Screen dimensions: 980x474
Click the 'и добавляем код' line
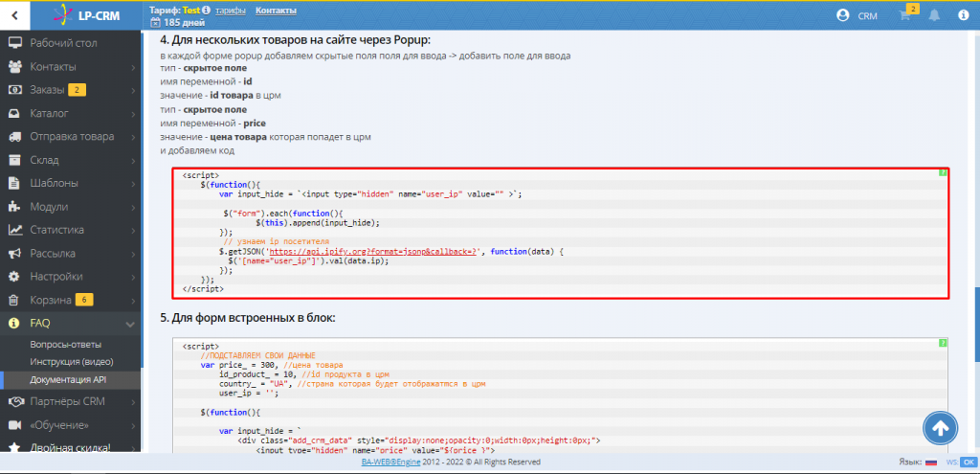tap(197, 150)
